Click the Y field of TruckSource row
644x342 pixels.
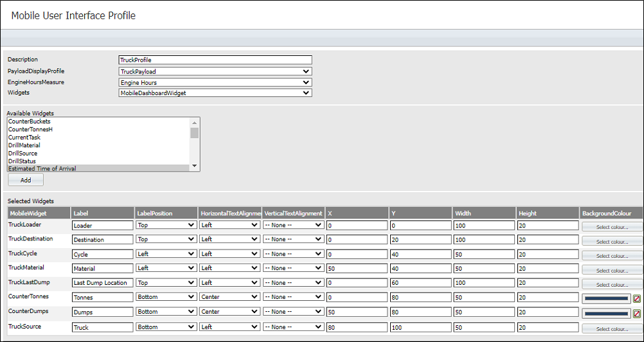420,327
